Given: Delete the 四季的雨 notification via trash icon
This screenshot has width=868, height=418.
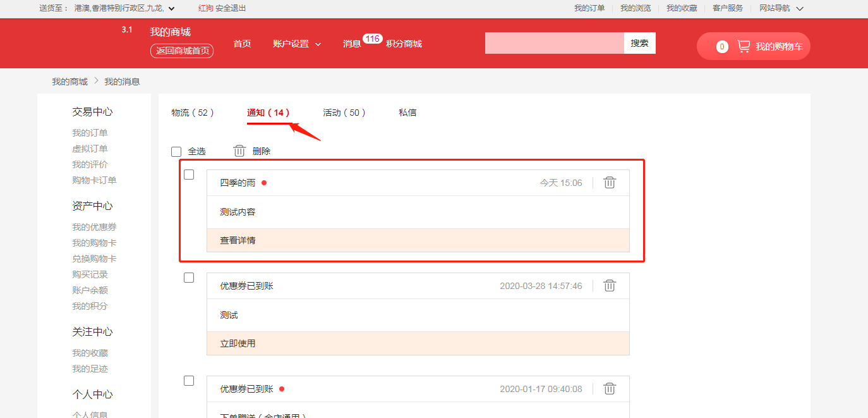Looking at the screenshot, I should pos(609,183).
